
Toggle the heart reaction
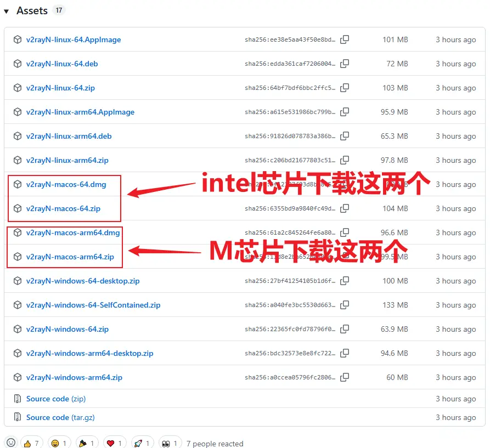click(x=115, y=443)
